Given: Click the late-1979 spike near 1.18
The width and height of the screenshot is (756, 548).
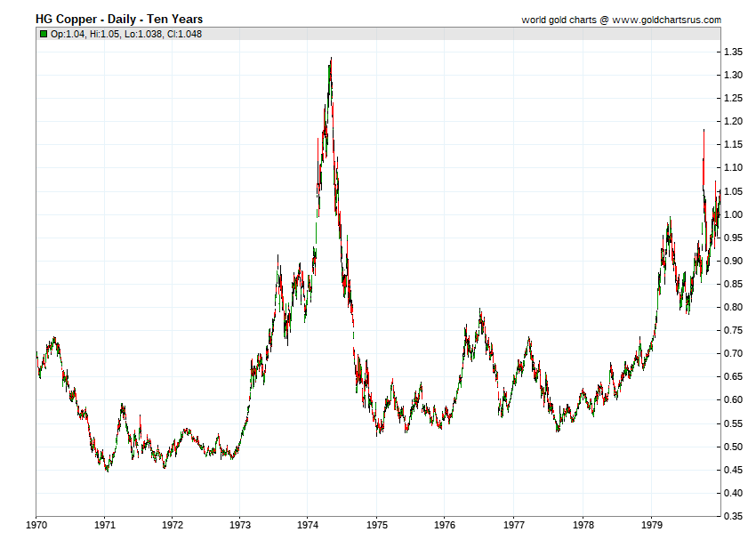Looking at the screenshot, I should pos(704,131).
